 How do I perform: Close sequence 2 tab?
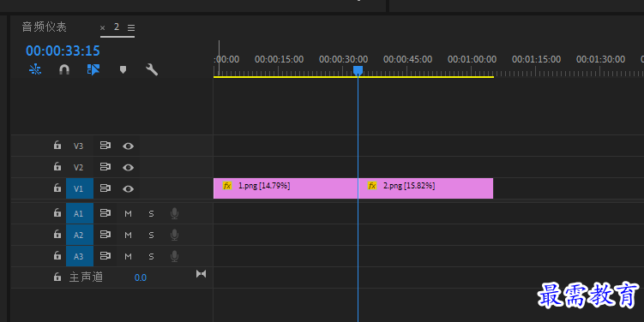[103, 28]
